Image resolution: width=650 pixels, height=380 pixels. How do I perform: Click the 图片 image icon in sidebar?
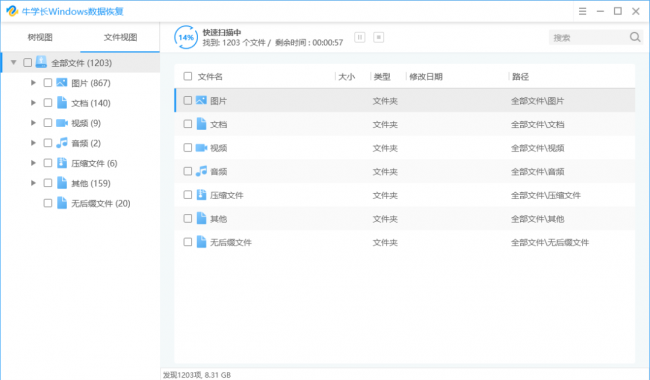pyautogui.click(x=62, y=82)
